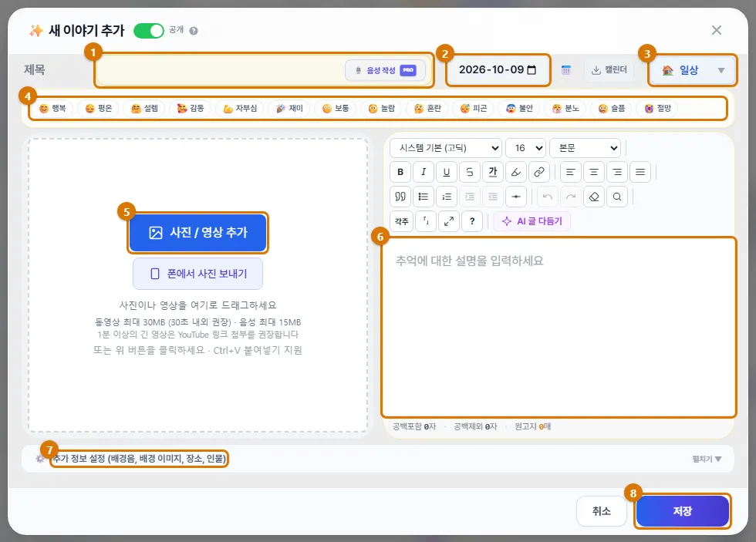Viewport: 756px width, 542px height.
Task: Align text to the left
Action: point(570,172)
